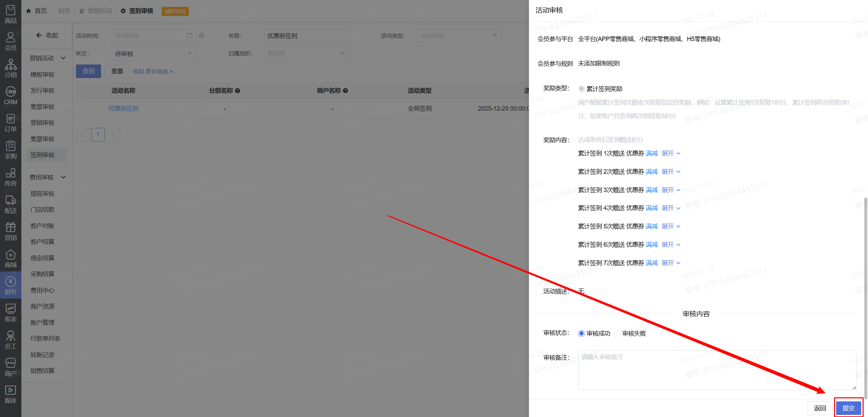The width and height of the screenshot is (868, 417).
Task: Click the 媒体 media play icon
Action: [11, 394]
